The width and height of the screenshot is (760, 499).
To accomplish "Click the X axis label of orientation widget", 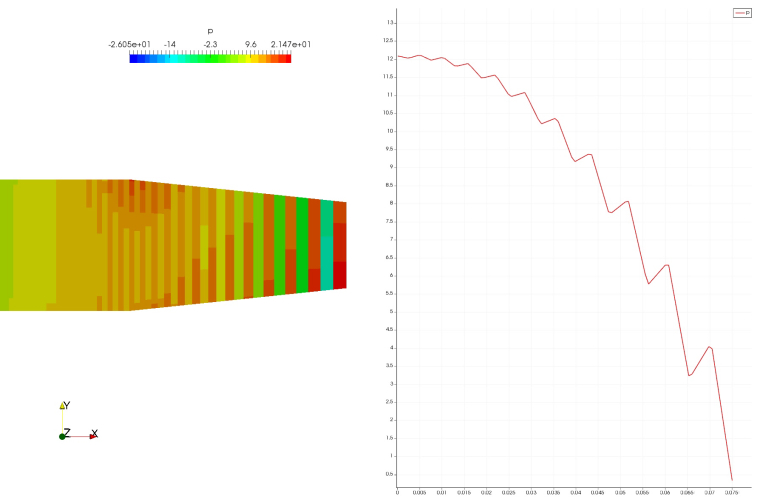I will [x=94, y=434].
